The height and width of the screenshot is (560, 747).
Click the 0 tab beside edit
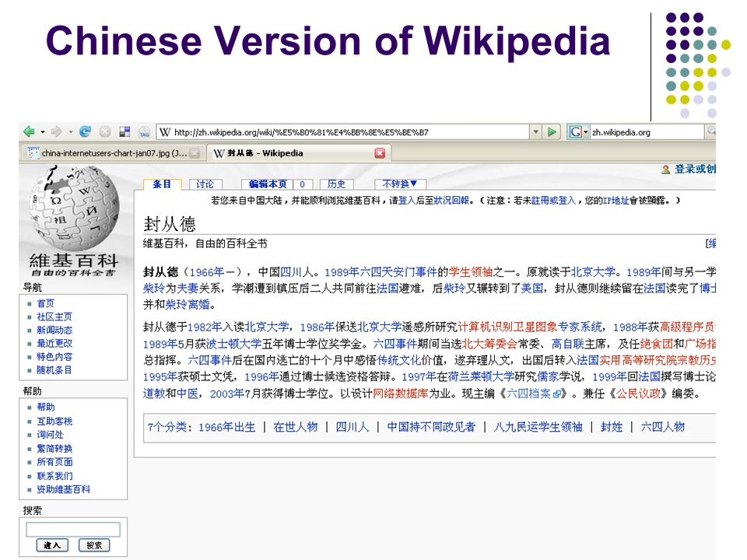(302, 184)
